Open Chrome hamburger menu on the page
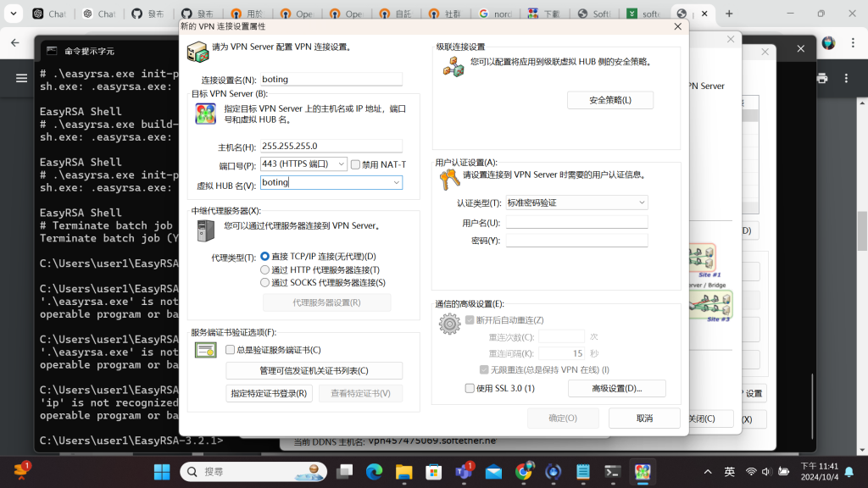Screen dimensions: 868x488 (x=21, y=79)
